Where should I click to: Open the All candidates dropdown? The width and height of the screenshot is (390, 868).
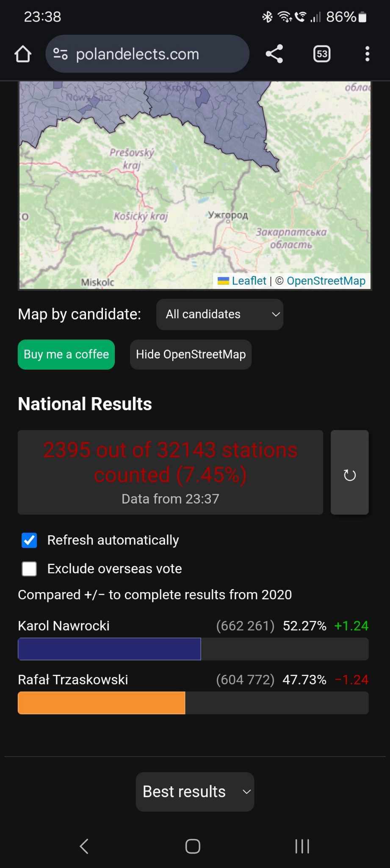click(x=220, y=314)
